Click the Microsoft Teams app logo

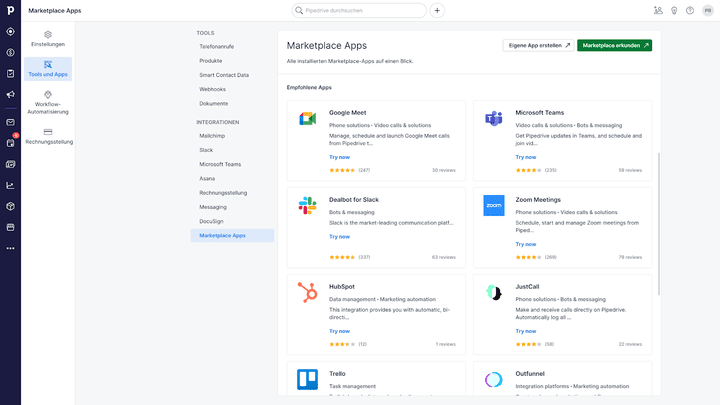click(494, 119)
